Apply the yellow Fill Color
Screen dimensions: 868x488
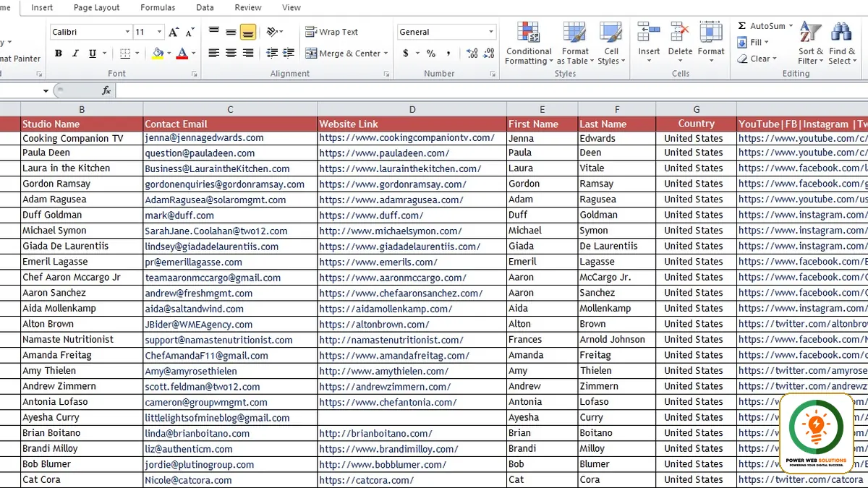[158, 53]
